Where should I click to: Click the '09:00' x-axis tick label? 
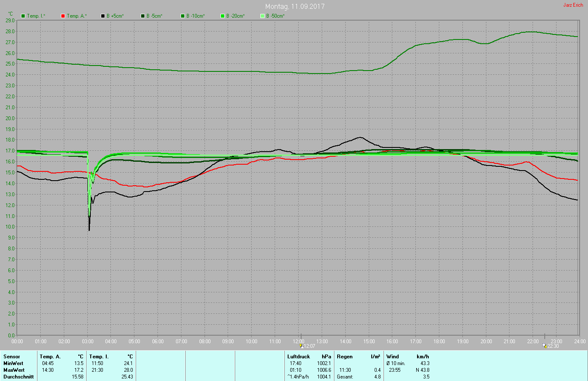tap(228, 342)
